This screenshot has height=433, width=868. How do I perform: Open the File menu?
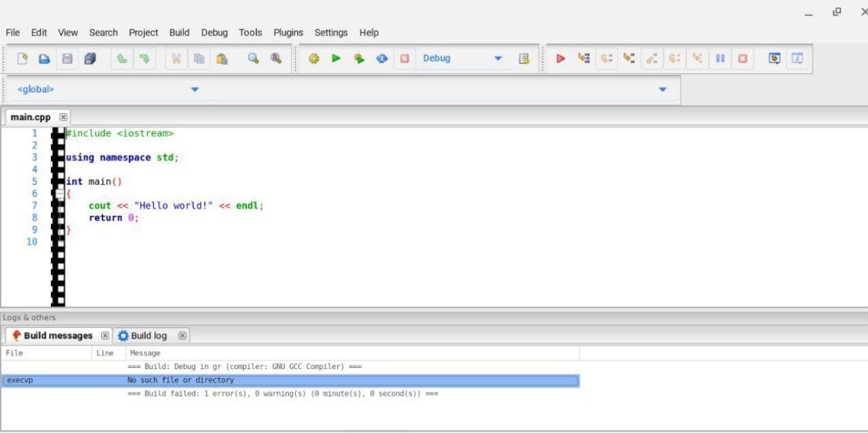click(x=13, y=33)
